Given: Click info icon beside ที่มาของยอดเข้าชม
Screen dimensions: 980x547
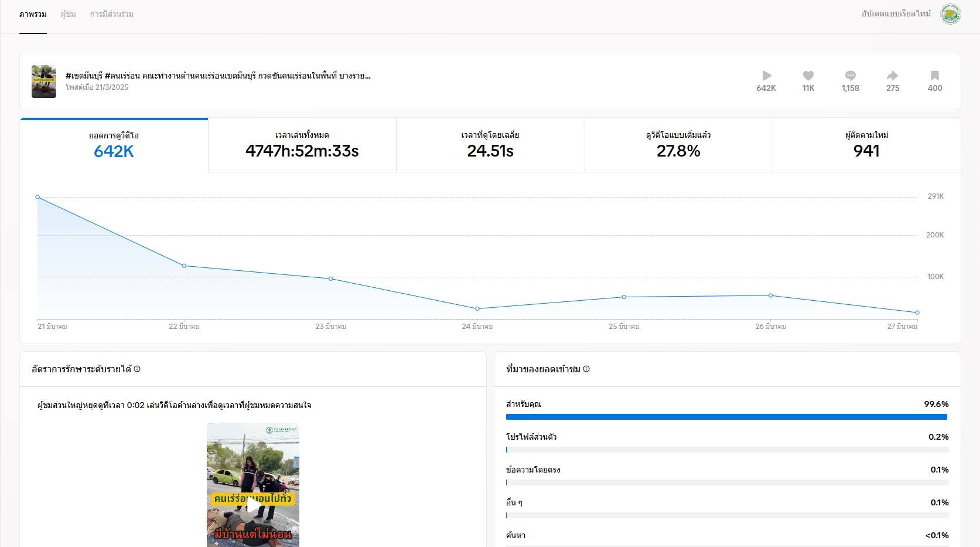Looking at the screenshot, I should [586, 369].
